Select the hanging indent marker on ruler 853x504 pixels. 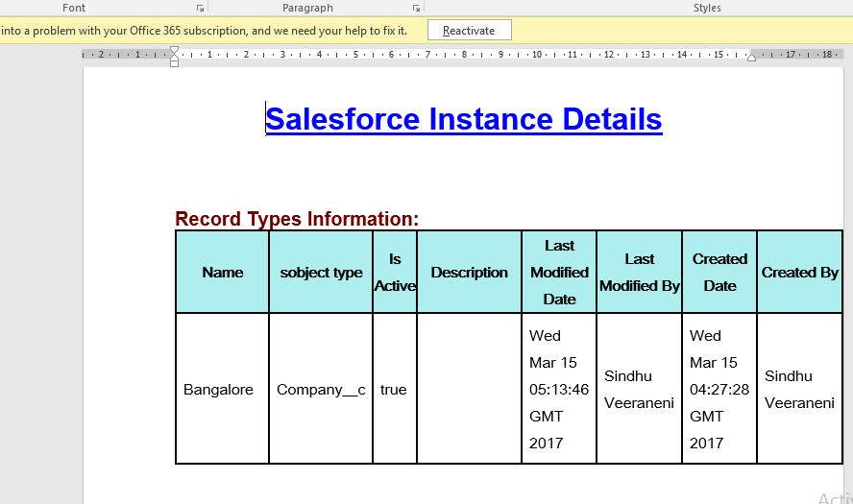tap(174, 57)
